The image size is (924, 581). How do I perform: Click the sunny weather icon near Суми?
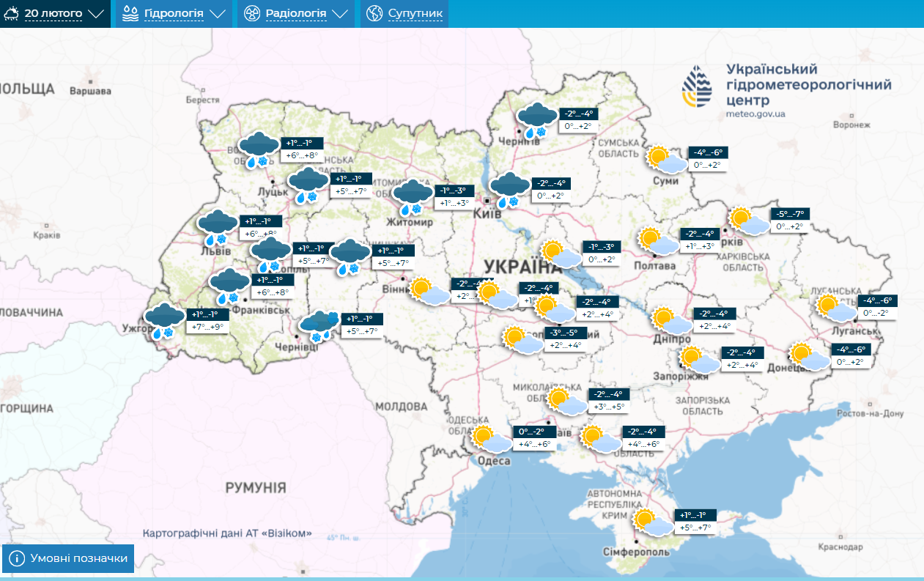[664, 158]
